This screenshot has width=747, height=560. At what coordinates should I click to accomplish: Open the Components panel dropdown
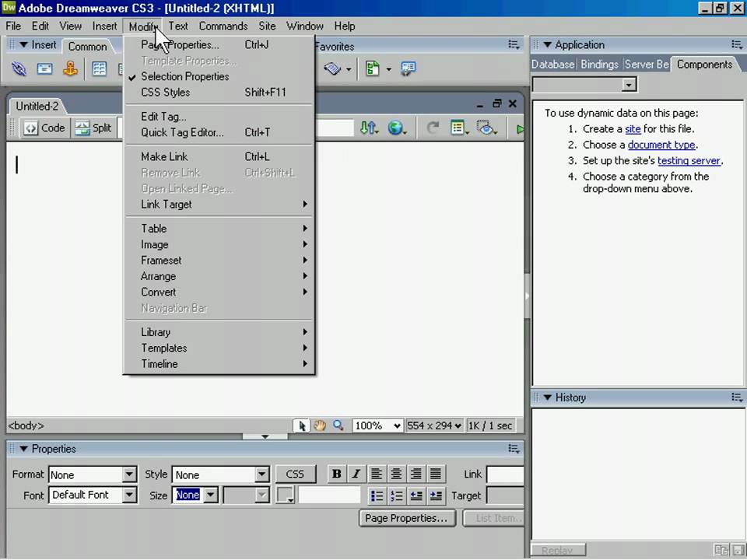[584, 85]
